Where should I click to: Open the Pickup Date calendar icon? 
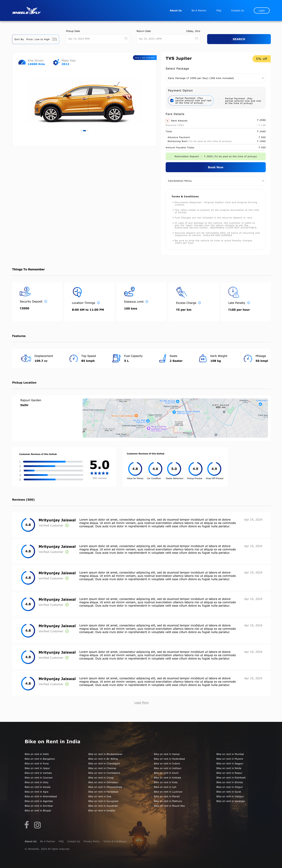coord(126,39)
